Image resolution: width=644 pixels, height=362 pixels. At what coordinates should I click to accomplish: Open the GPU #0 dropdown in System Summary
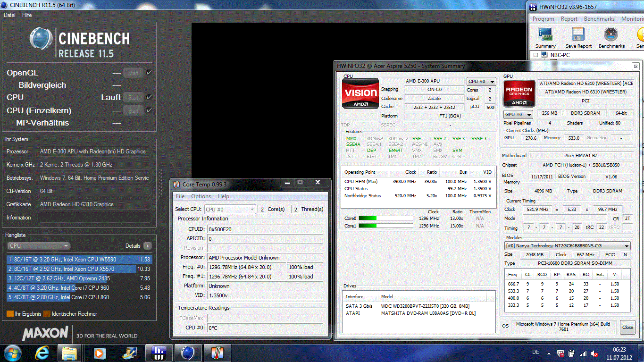click(518, 114)
